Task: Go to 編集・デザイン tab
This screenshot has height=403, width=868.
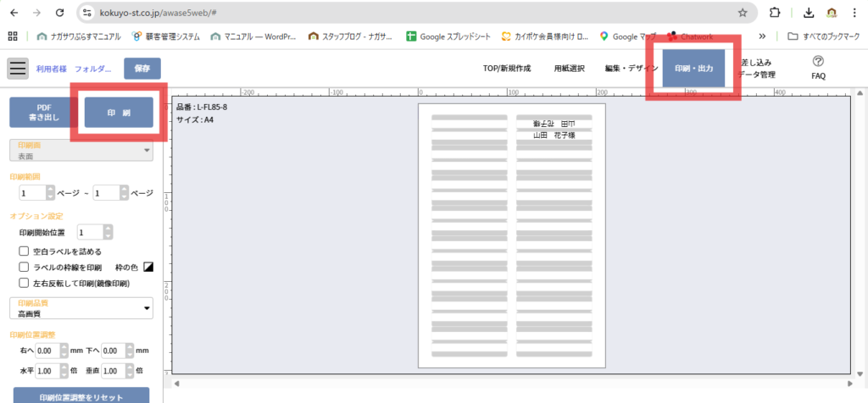Action: coord(631,69)
